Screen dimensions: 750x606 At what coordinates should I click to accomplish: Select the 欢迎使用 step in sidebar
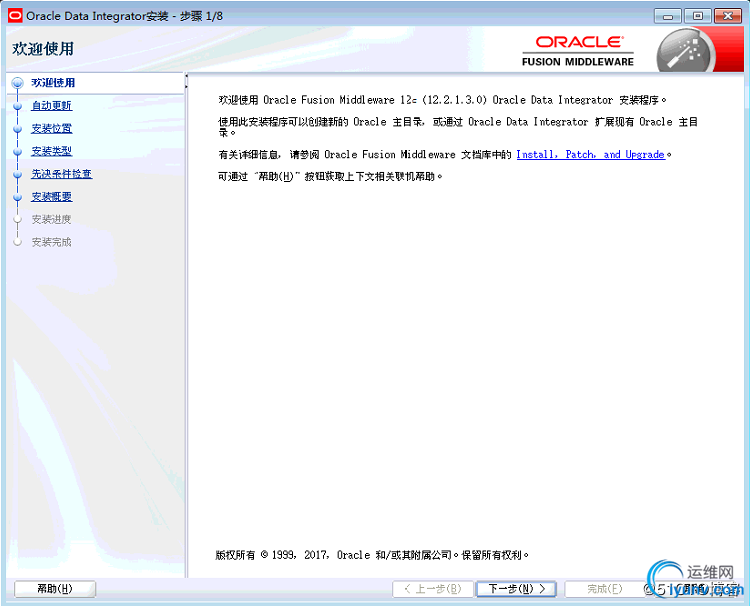pyautogui.click(x=53, y=83)
